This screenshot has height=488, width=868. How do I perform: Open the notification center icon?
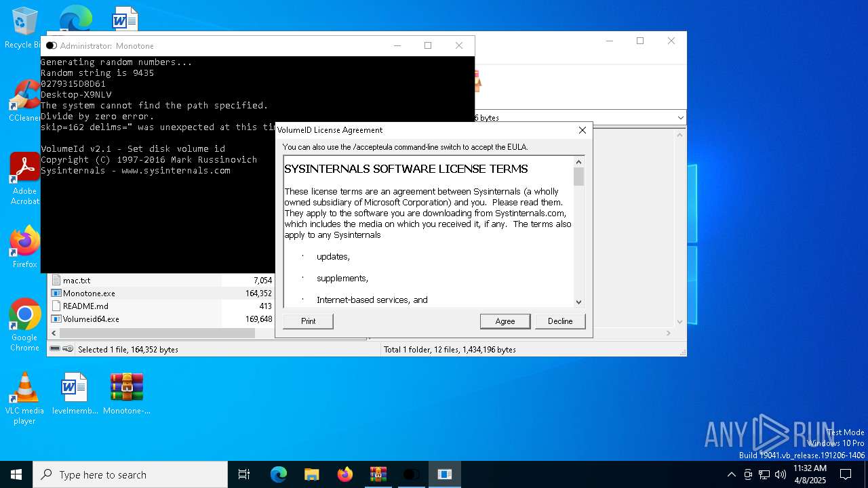[846, 474]
